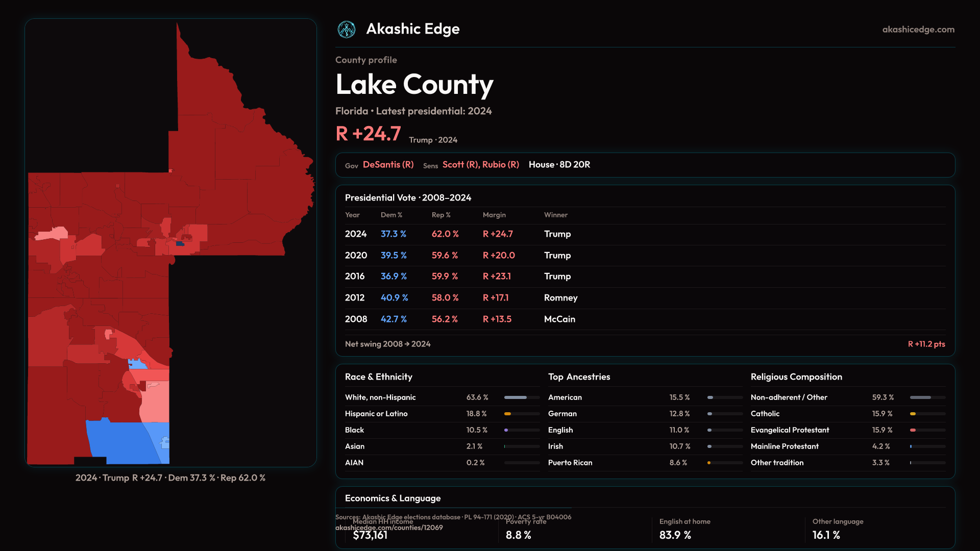Click governor DeSantis (R) label
The width and height of the screenshot is (980, 551).
pos(388,165)
